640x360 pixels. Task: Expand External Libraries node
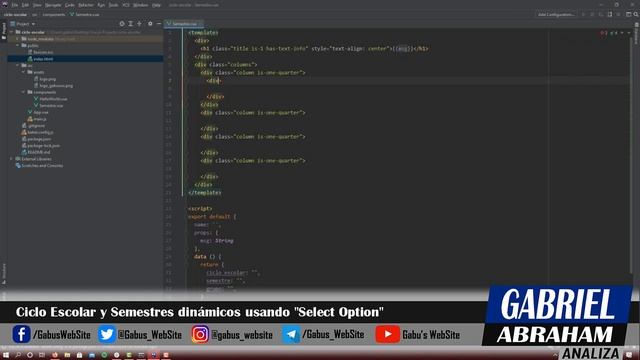tap(12, 159)
